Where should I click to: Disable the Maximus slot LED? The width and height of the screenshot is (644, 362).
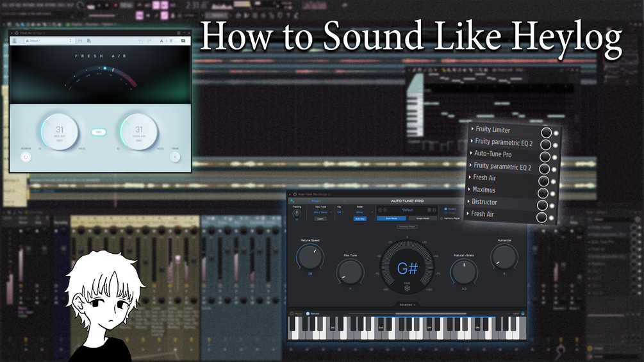click(x=552, y=193)
